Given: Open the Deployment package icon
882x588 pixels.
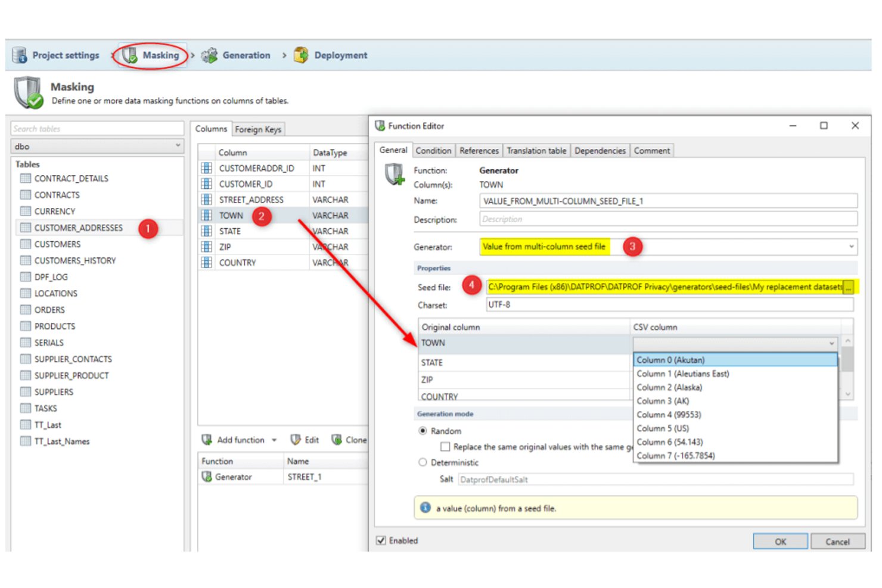Looking at the screenshot, I should [301, 55].
